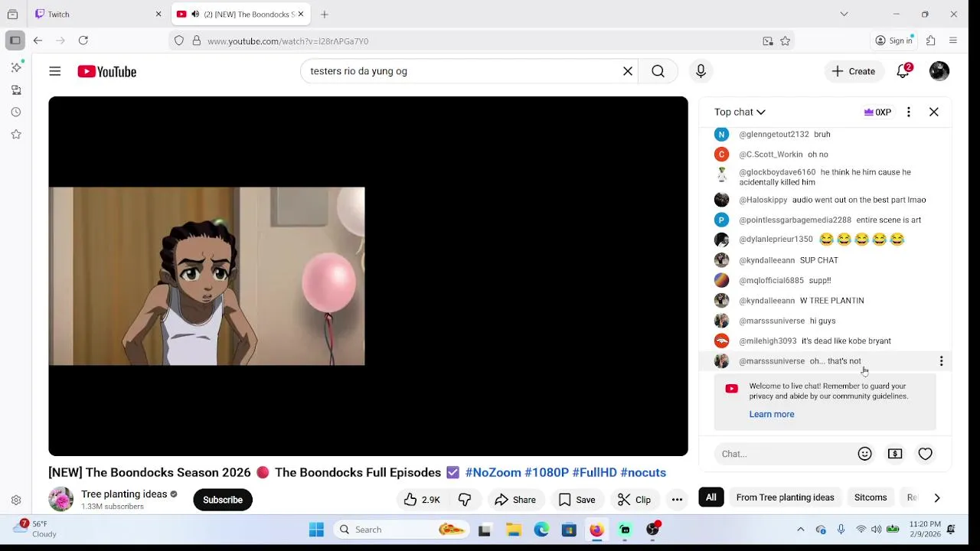Close the live chat panel
The image size is (980, 551).
934,112
